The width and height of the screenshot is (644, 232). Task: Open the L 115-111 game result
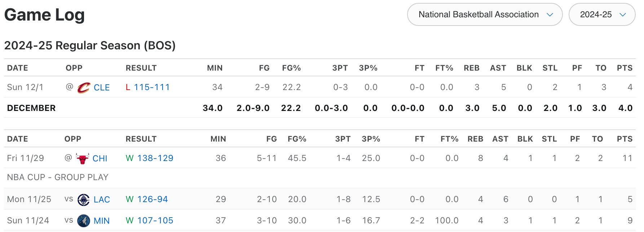[x=151, y=87]
